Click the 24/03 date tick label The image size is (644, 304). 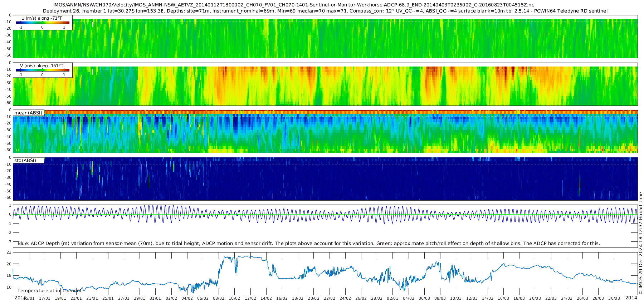coord(567,298)
